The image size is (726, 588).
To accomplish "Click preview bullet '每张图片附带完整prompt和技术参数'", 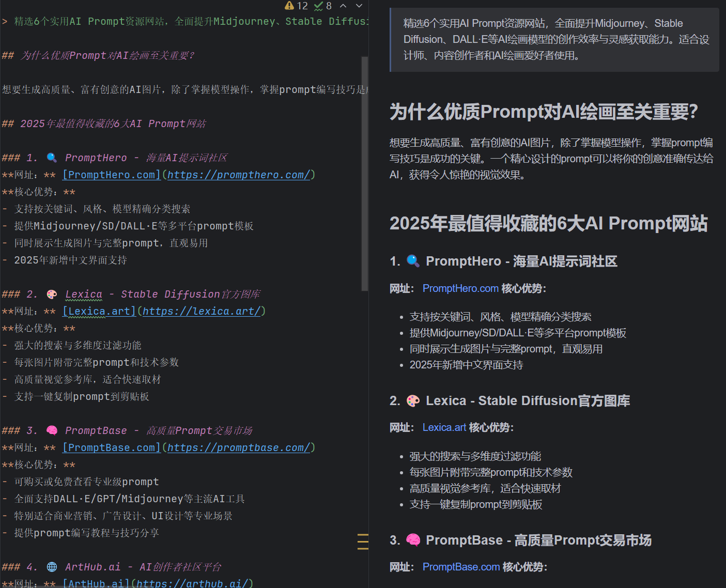I will (x=491, y=472).
